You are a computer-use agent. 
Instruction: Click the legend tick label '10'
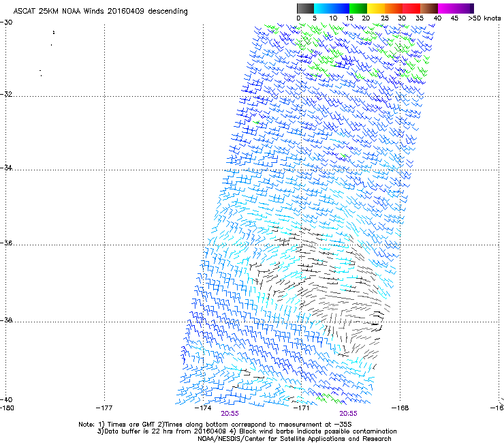(x=333, y=18)
